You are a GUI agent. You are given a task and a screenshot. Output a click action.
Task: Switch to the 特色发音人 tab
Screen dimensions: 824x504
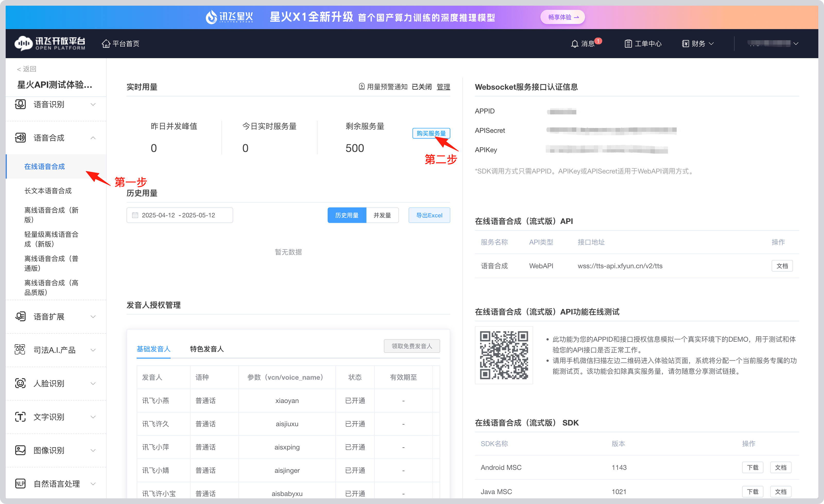click(206, 349)
